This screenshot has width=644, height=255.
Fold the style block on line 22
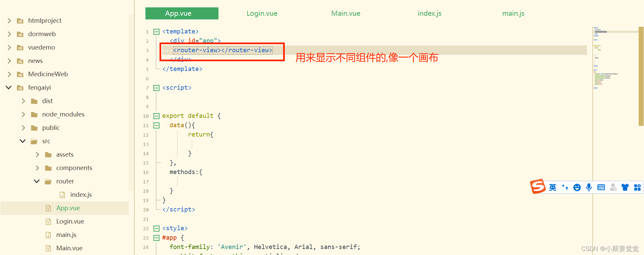(x=156, y=229)
